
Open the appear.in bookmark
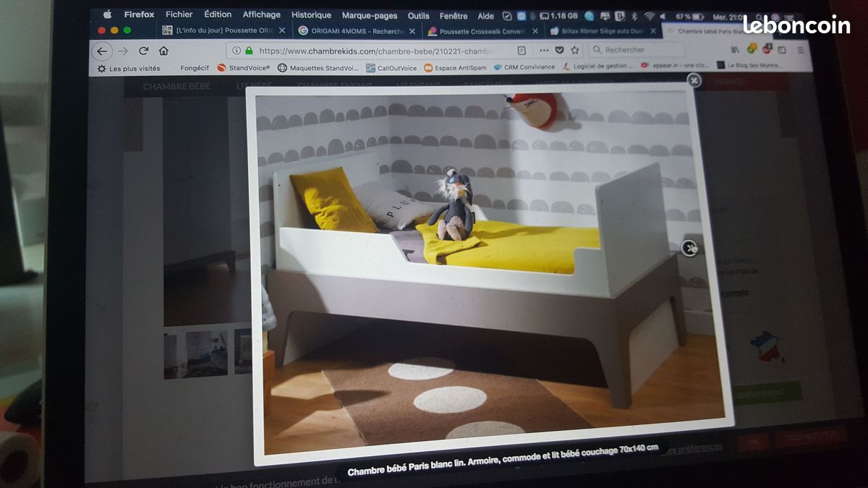(676, 66)
